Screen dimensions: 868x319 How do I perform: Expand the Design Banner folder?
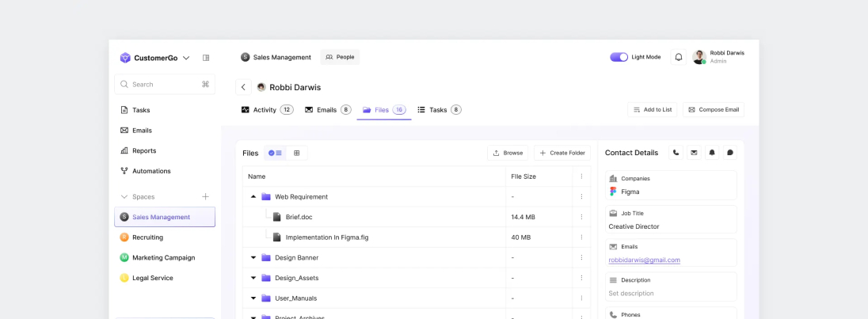(253, 257)
